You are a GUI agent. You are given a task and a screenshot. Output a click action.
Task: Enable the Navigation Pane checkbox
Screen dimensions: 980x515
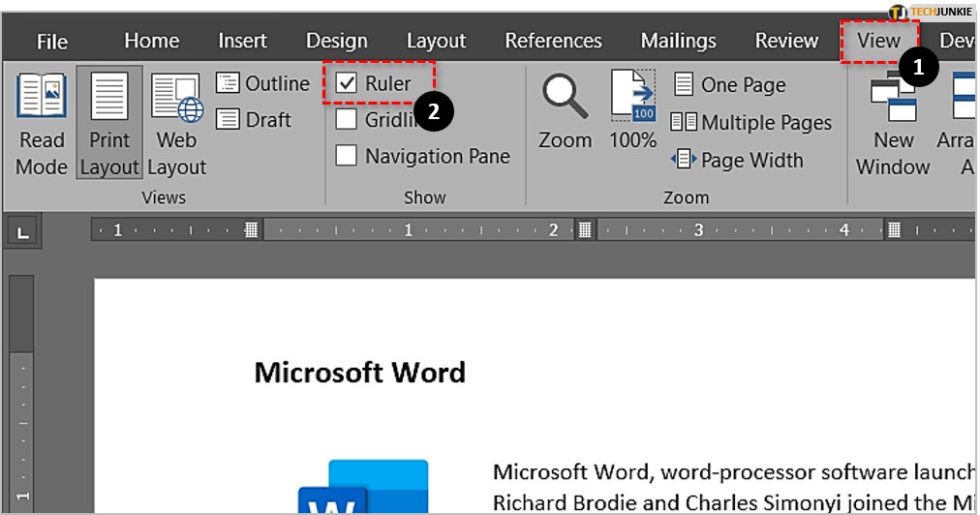pos(347,156)
